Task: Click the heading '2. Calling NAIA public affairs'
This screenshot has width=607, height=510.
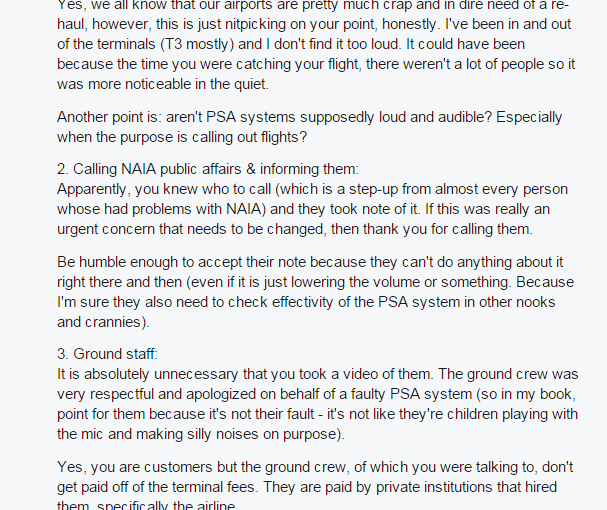Action: 208,170
